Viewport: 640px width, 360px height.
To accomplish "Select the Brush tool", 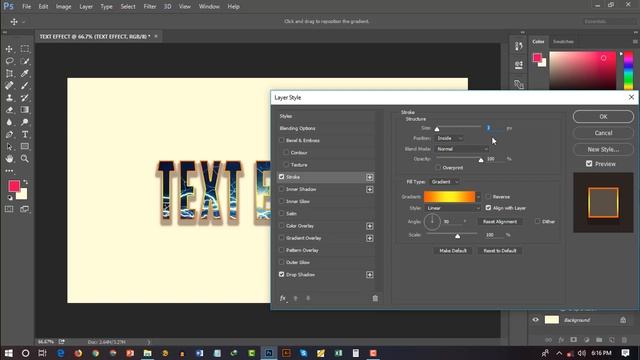I will 25,86.
